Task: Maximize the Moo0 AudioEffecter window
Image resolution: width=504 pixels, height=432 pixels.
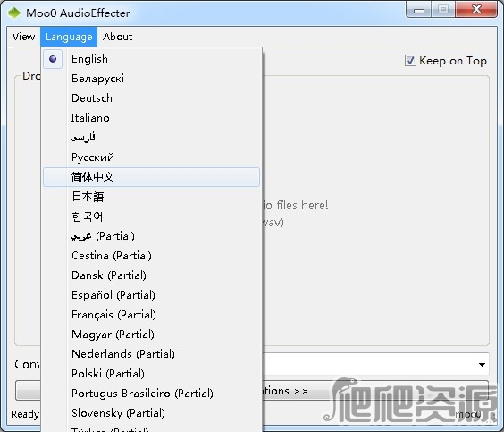Action: tap(443, 10)
